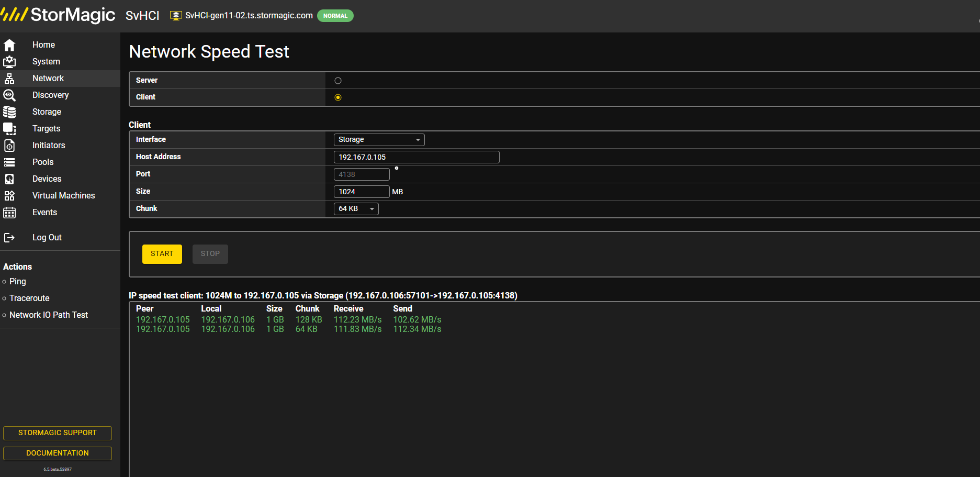Click the version text 6.5.beta.53897
The height and width of the screenshot is (477, 980).
point(58,470)
